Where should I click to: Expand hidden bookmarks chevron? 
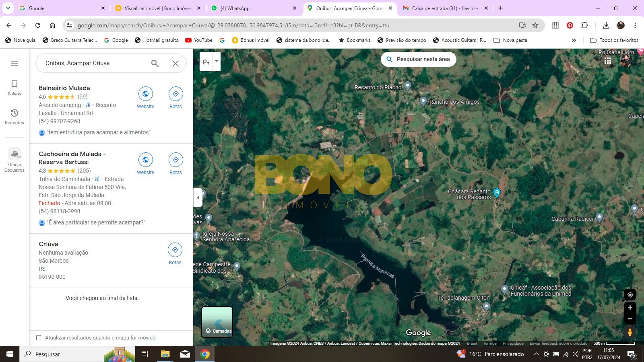click(x=574, y=40)
